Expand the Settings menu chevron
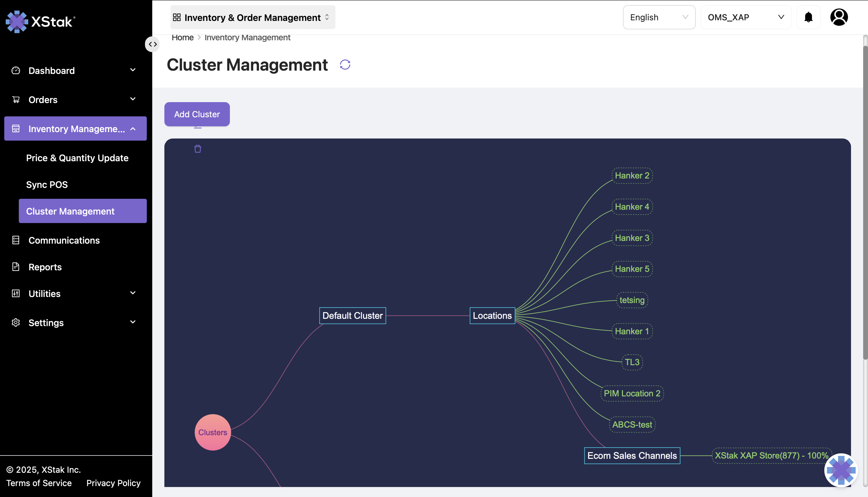This screenshot has width=868, height=497. 133,322
